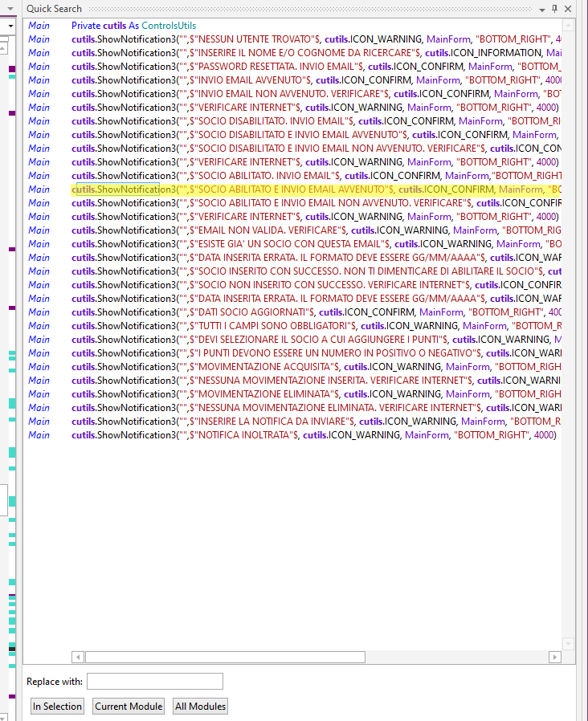Click the horizontal scrollbar right arrow
The height and width of the screenshot is (721, 588).
point(555,657)
